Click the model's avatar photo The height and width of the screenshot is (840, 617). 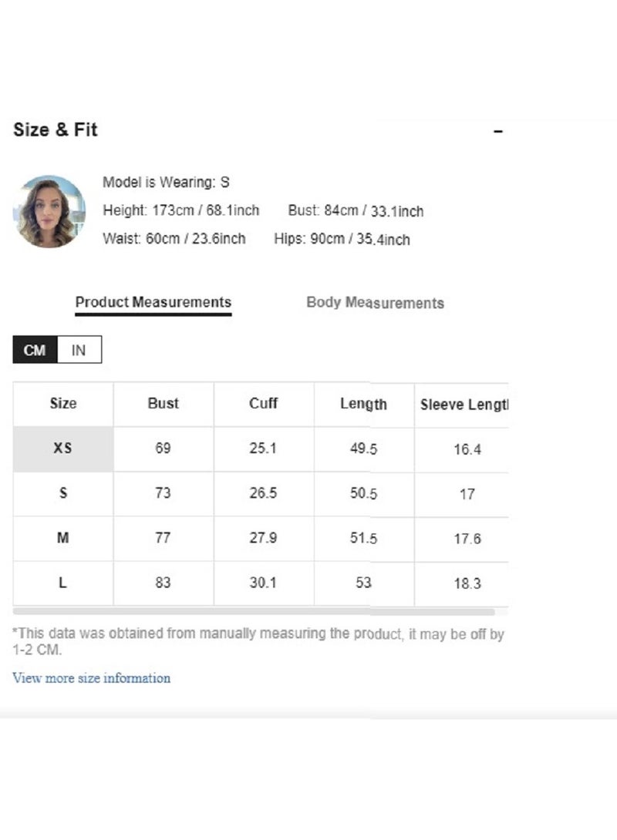(49, 212)
